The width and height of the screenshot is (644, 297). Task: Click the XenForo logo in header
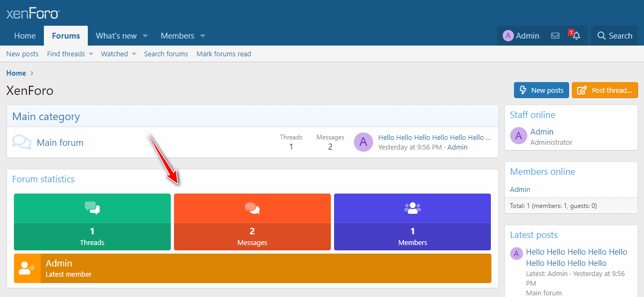tap(33, 13)
